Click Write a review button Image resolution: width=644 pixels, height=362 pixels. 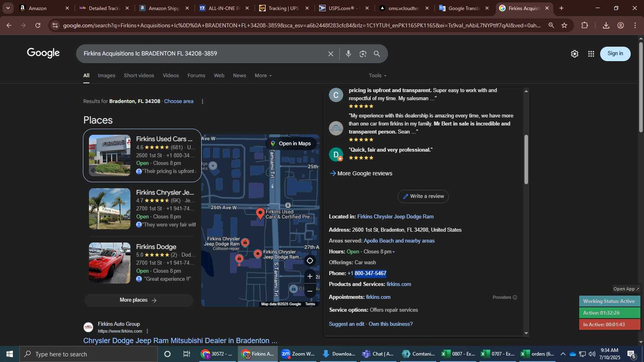pyautogui.click(x=423, y=196)
